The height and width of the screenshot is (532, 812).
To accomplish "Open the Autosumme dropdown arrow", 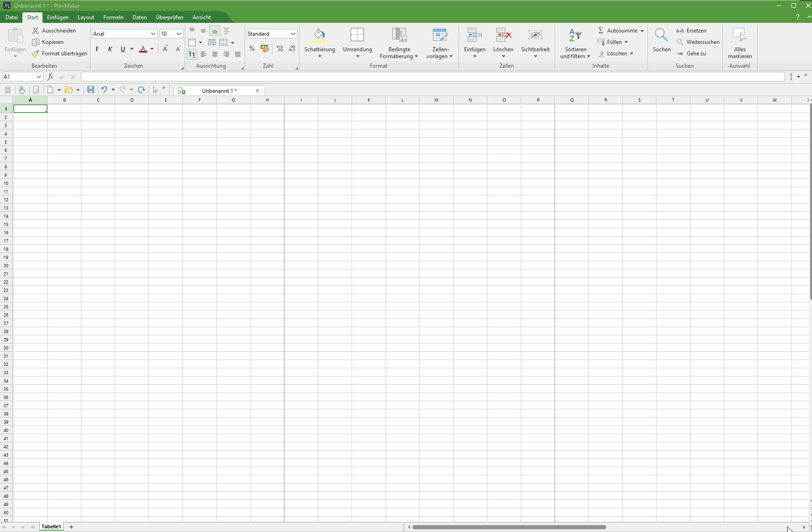I will (642, 31).
